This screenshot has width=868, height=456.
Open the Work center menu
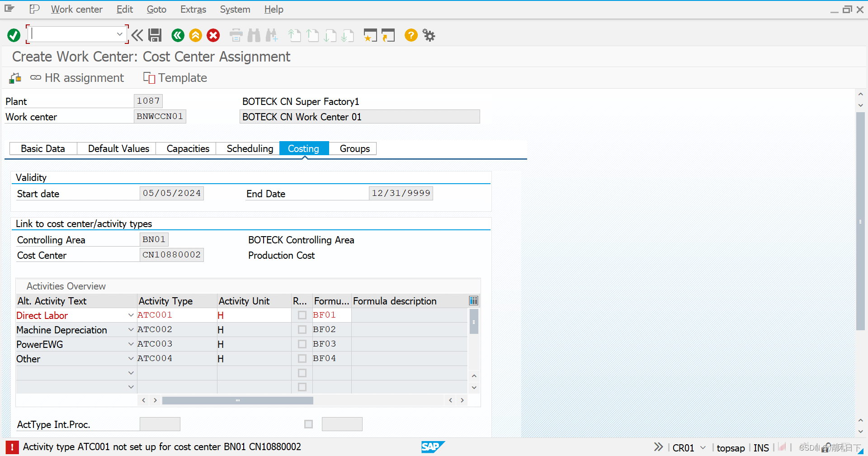pos(76,9)
